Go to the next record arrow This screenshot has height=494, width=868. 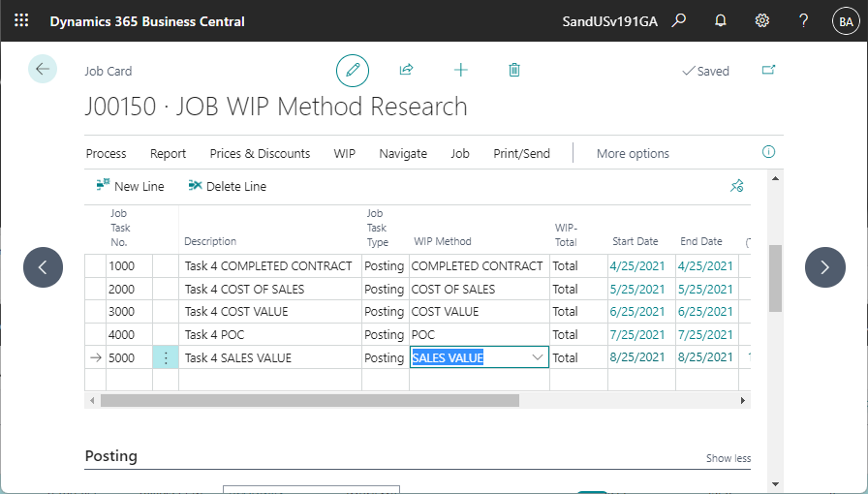click(824, 267)
